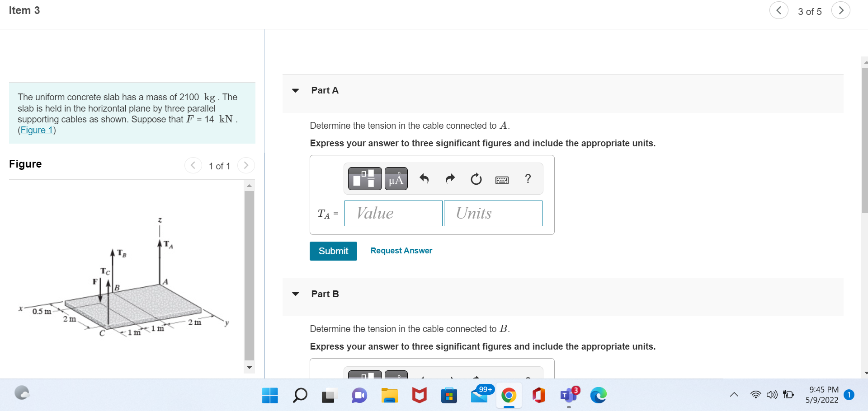The height and width of the screenshot is (411, 868).
Task: Open Microsoft Edge on taskbar
Action: [x=598, y=396]
